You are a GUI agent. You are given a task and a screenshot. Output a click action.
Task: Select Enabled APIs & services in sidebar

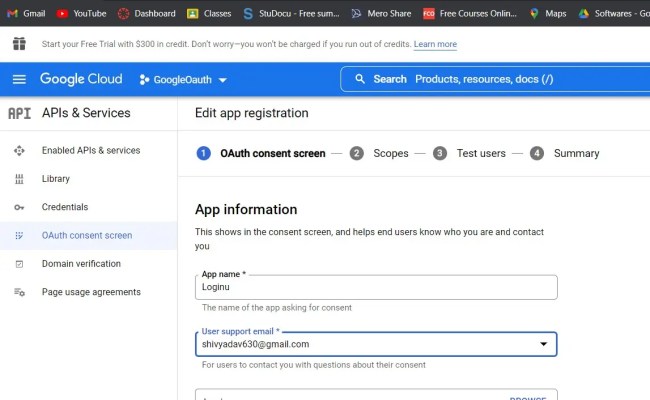[88, 150]
